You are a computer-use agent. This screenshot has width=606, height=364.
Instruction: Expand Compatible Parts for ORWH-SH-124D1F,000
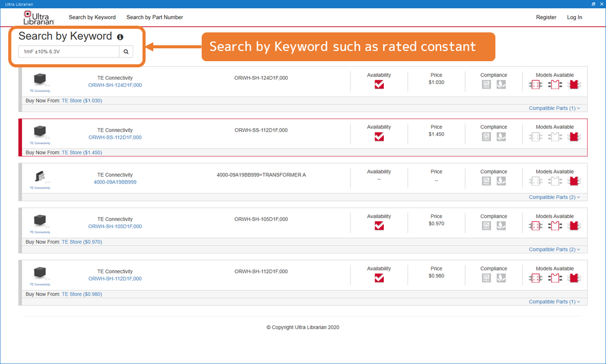pos(554,108)
